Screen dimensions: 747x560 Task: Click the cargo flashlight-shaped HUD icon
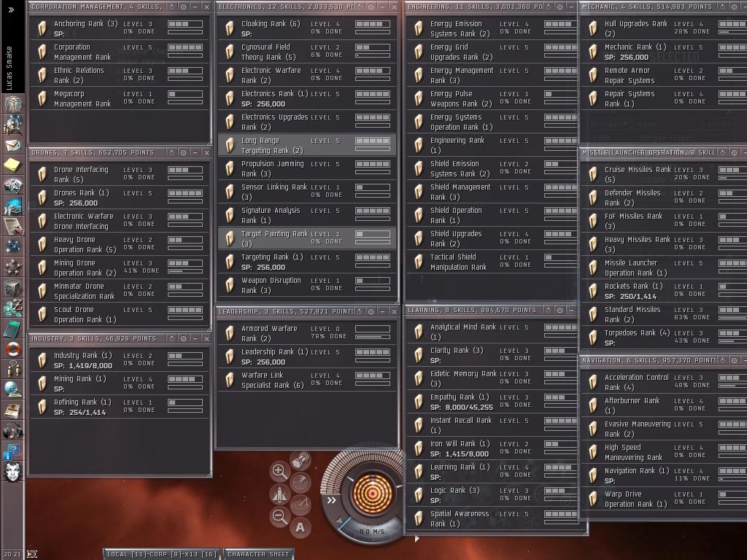click(301, 461)
